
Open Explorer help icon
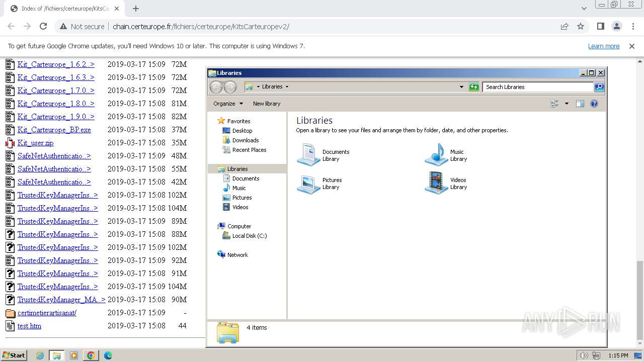click(x=594, y=104)
